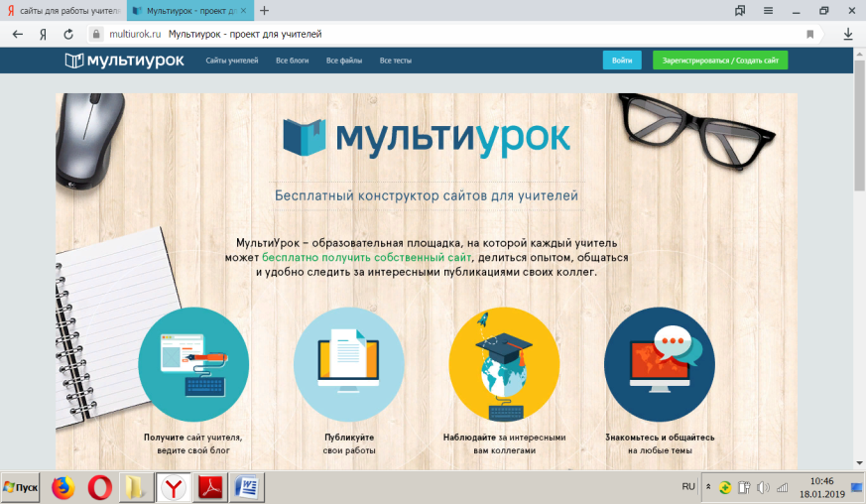
Task: Open the browser bookmarks panel icon
Action: [740, 11]
